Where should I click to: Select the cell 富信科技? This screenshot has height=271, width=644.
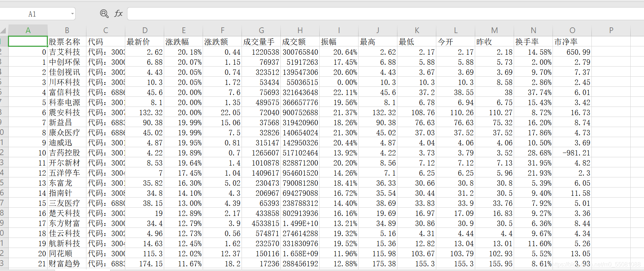pyautogui.click(x=67, y=92)
